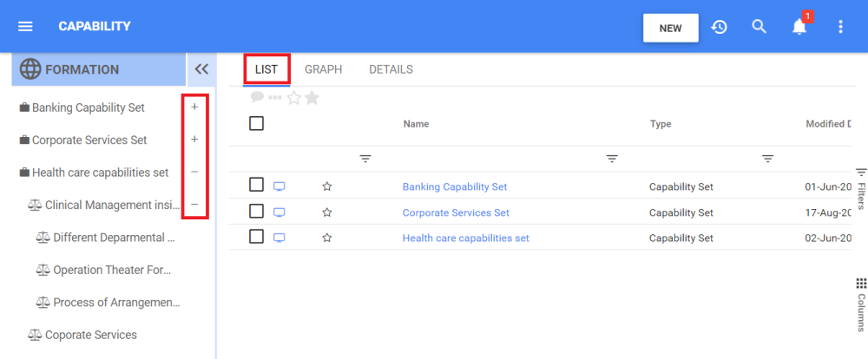Image resolution: width=868 pixels, height=359 pixels.
Task: Tick the select-all header checkbox
Action: [x=256, y=123]
